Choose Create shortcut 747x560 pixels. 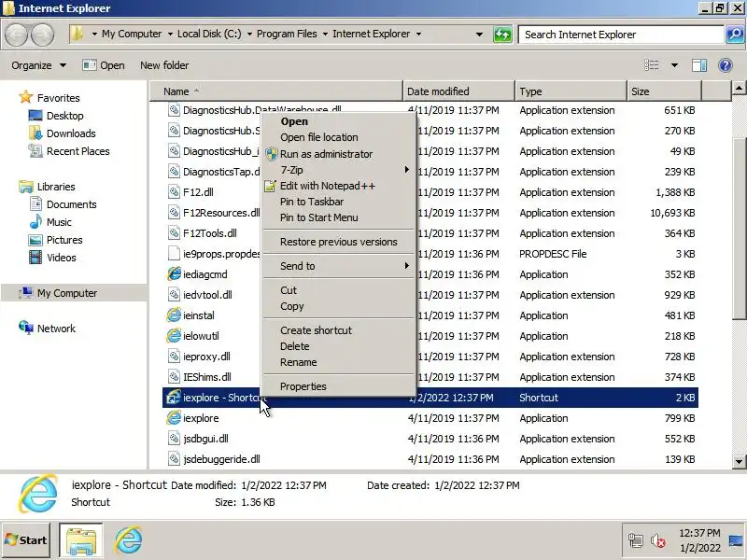click(338, 330)
